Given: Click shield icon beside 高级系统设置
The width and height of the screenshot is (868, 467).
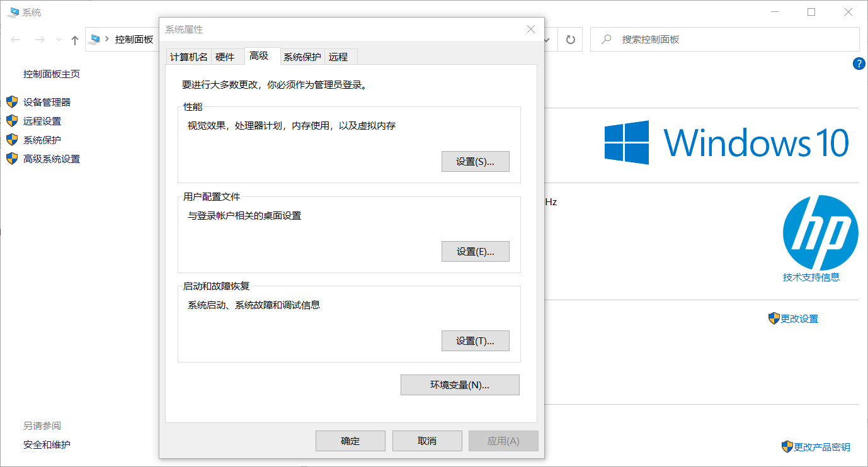Looking at the screenshot, I should tap(12, 159).
